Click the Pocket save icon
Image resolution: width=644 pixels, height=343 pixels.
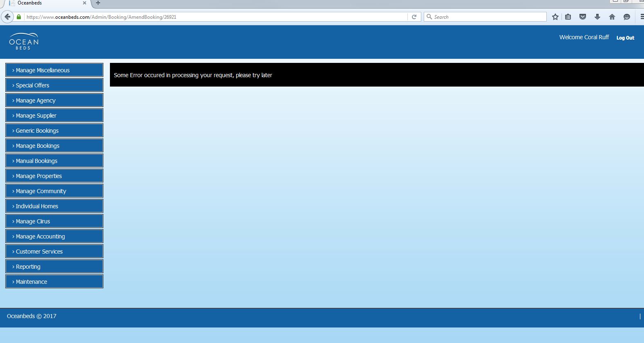pyautogui.click(x=583, y=17)
